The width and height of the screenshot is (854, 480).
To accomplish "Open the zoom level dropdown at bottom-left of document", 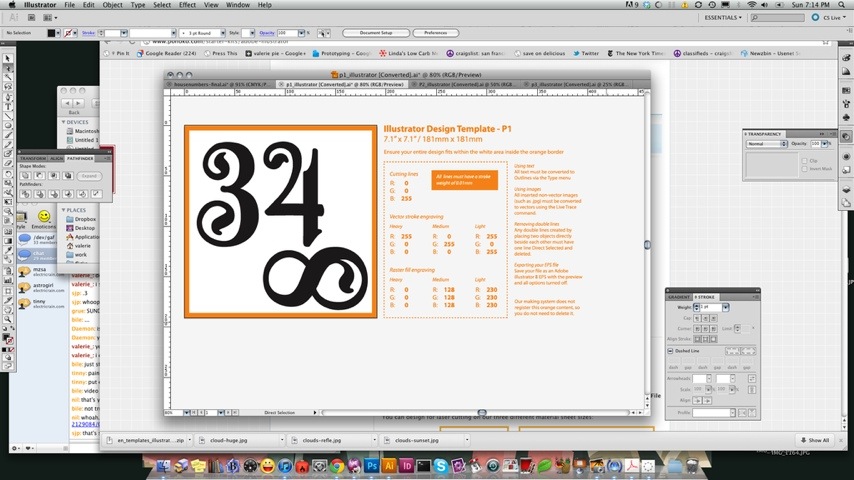I will pyautogui.click(x=186, y=413).
